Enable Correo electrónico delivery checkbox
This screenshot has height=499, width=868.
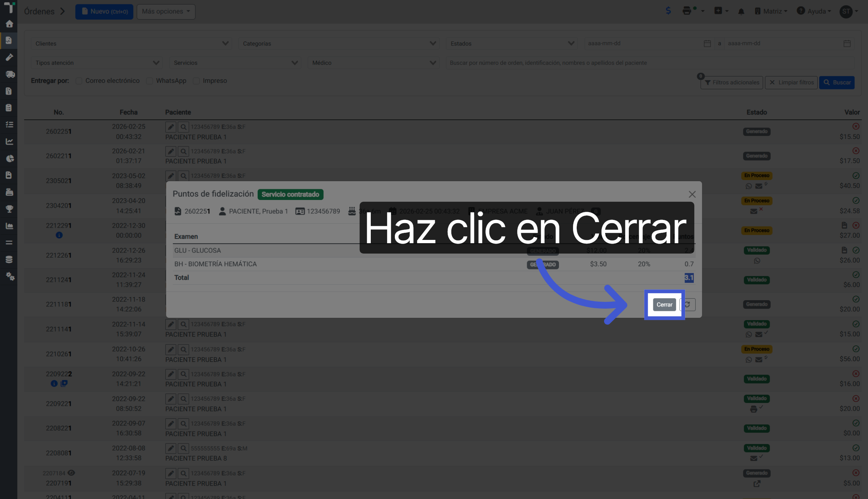coord(79,81)
